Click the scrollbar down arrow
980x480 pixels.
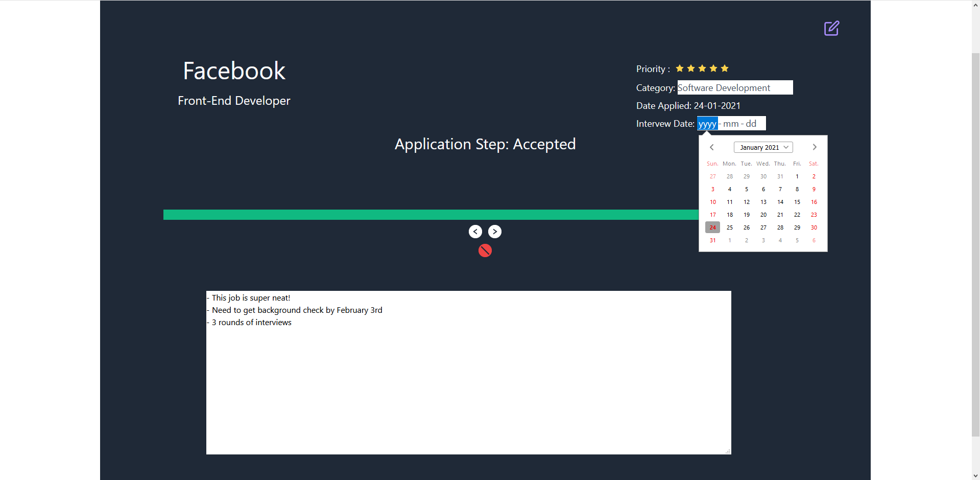(976, 476)
